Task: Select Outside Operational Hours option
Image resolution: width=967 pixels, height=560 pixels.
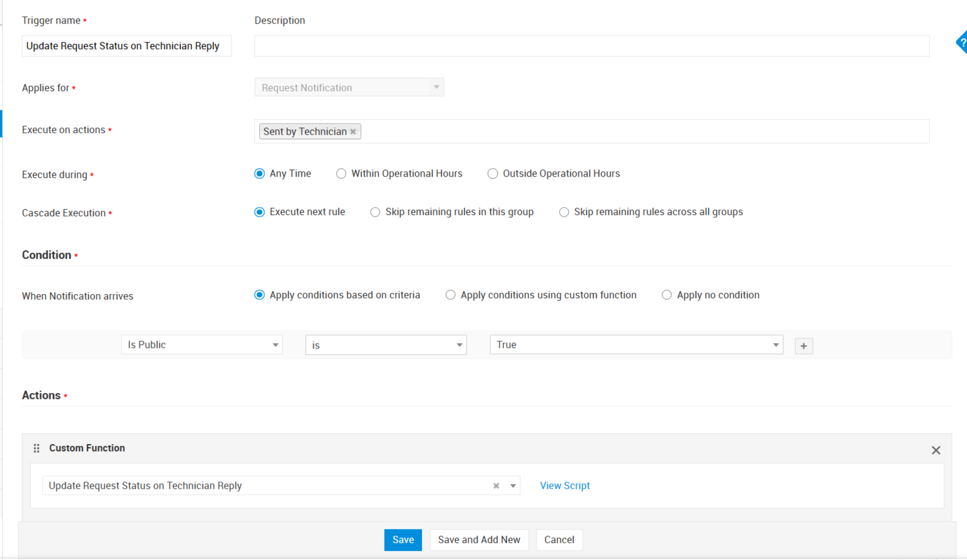Action: pyautogui.click(x=493, y=174)
